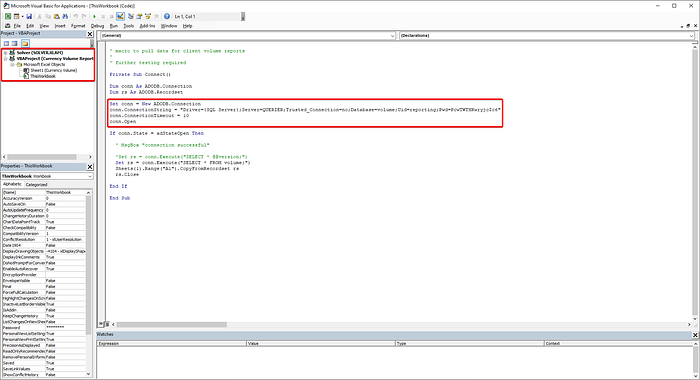Open the View menu
The image size is (700, 380).
click(x=44, y=26)
